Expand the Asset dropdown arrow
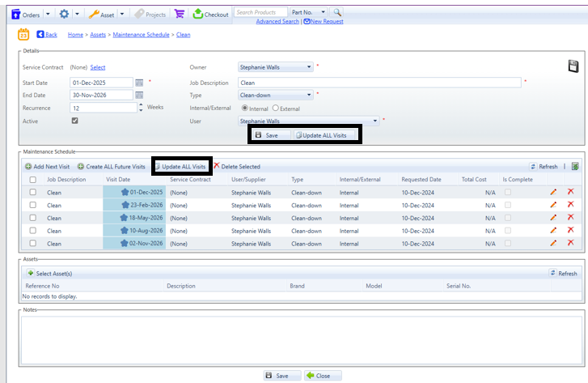588x383 pixels. 122,15
